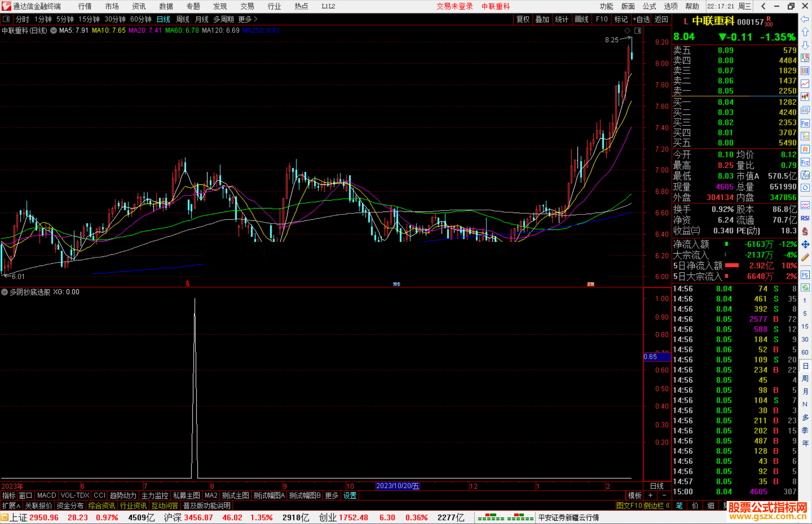812x524 pixels.
Task: Click the 2023/10/20 date label on timeline
Action: 397,486
